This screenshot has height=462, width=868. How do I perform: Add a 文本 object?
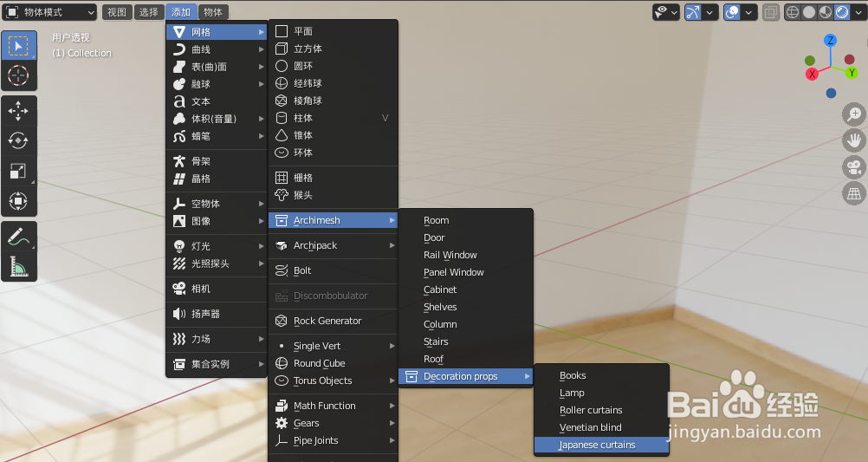pos(217,101)
